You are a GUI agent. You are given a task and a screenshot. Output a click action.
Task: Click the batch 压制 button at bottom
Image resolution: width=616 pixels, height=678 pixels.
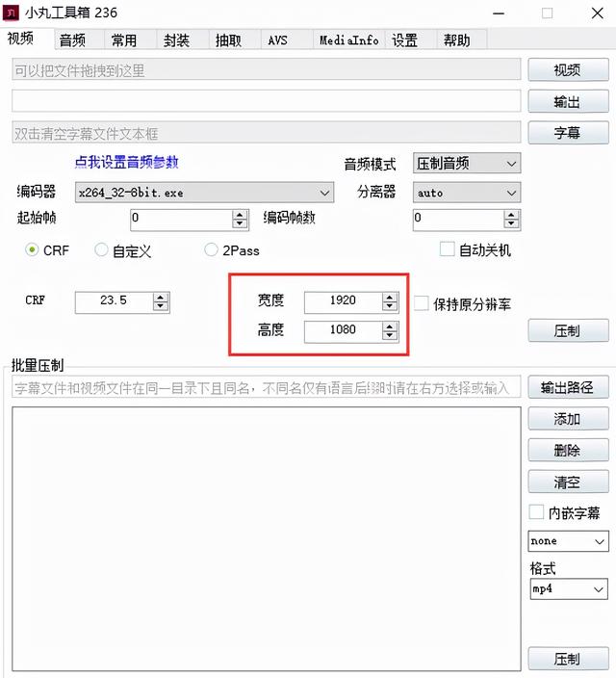568,659
